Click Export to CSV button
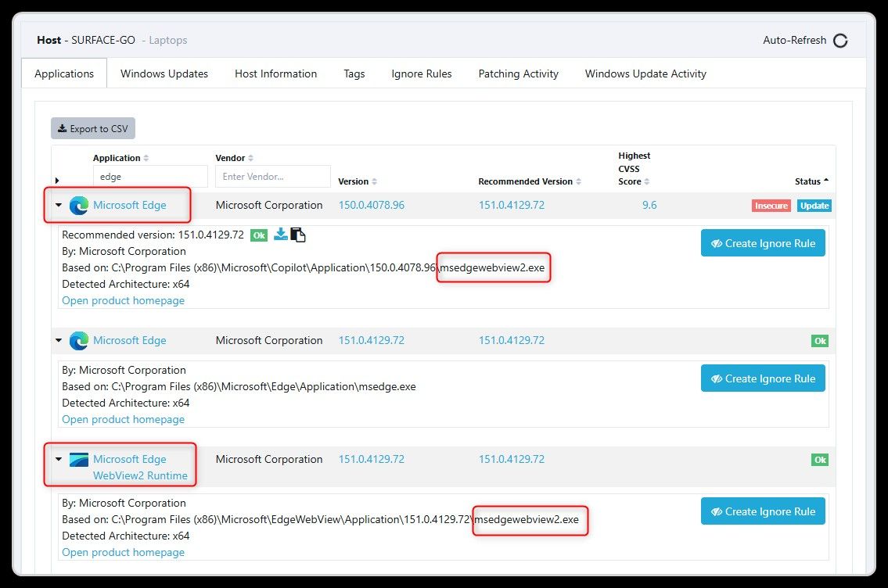Image resolution: width=888 pixels, height=588 pixels. pyautogui.click(x=93, y=128)
